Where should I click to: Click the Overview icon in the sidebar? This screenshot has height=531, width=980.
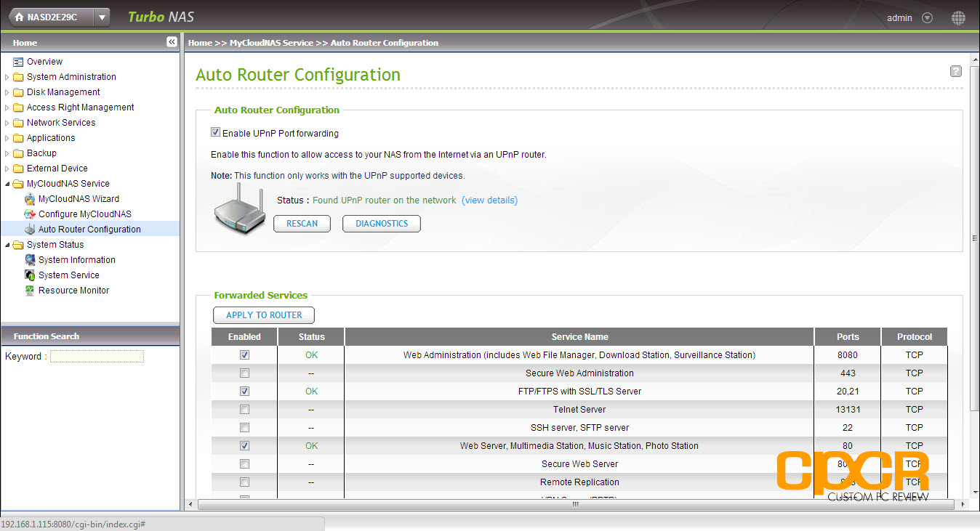18,62
